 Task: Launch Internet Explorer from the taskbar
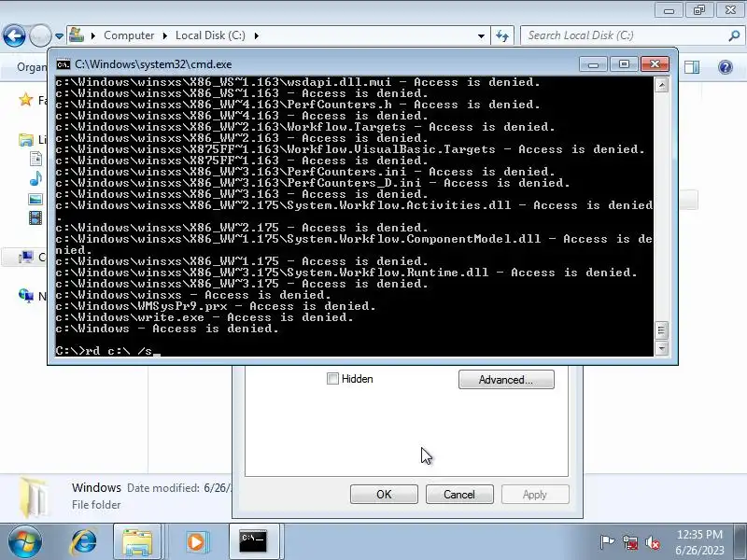84,542
